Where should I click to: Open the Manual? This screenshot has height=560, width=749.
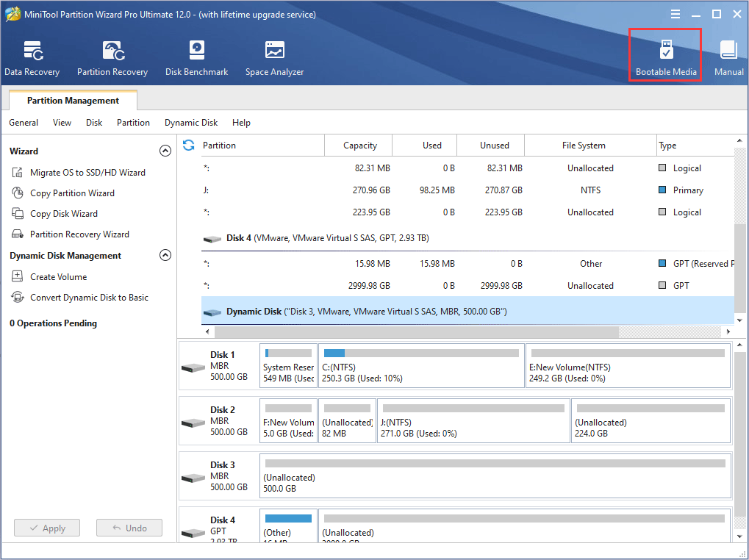[x=728, y=59]
